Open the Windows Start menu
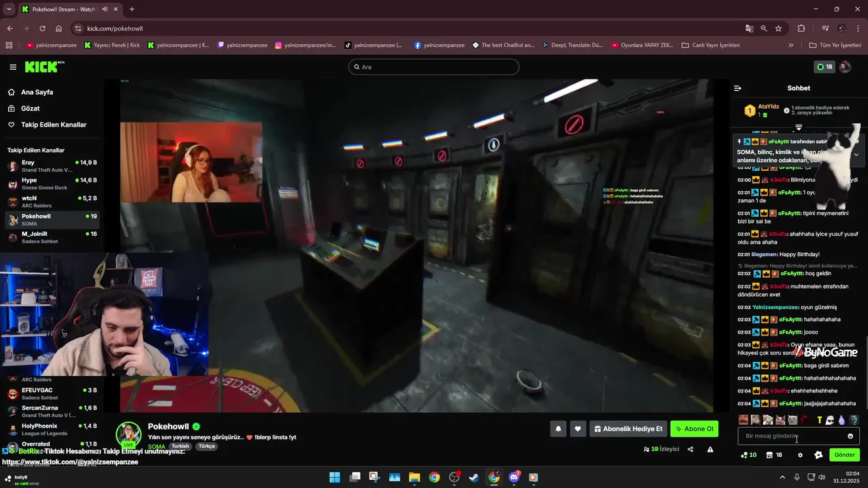Image resolution: width=868 pixels, height=488 pixels. coord(335,477)
